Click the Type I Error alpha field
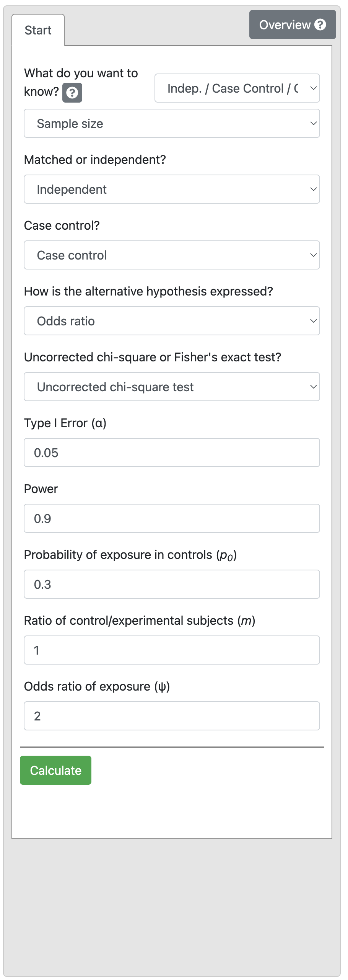Viewport: 348px width, 980px height. (x=171, y=453)
